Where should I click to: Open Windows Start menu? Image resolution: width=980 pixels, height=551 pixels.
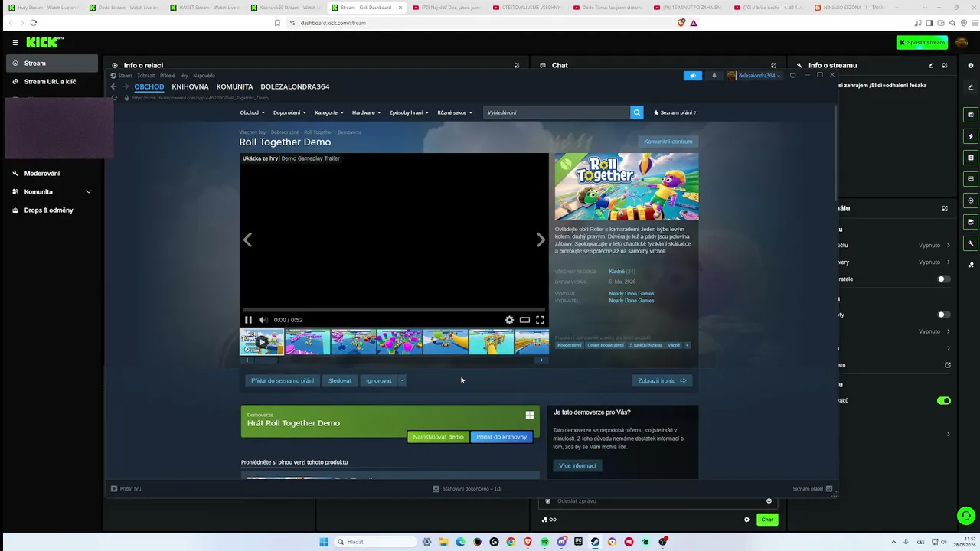(x=324, y=542)
